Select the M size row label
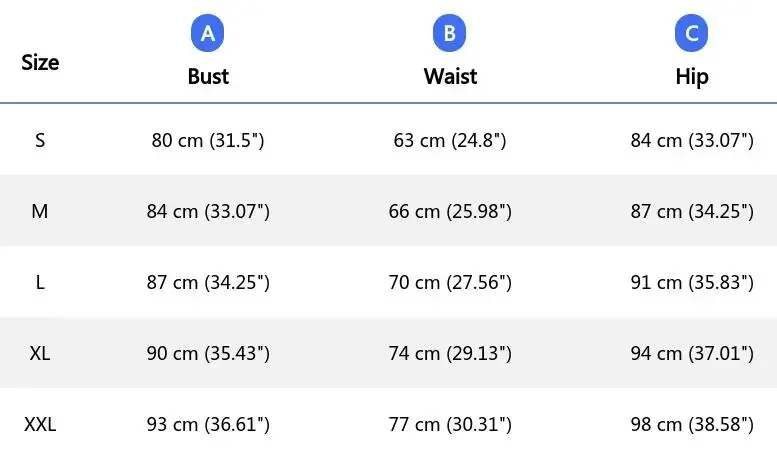This screenshot has height=476, width=777. (x=40, y=211)
